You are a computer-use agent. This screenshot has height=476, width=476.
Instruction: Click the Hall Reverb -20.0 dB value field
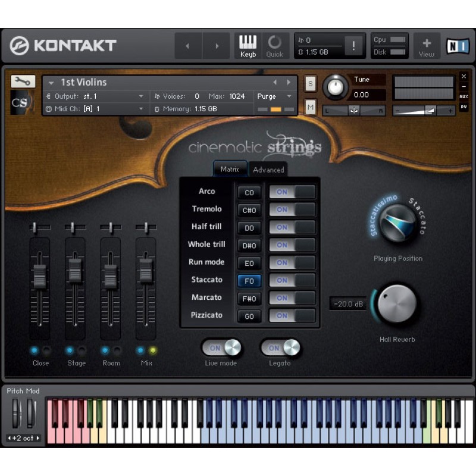tap(347, 304)
